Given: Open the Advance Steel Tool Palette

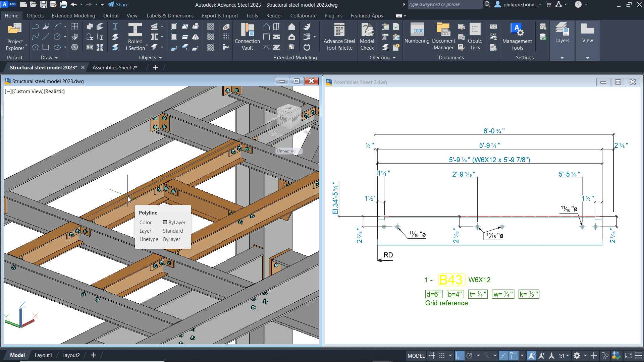Looking at the screenshot, I should coord(339,37).
